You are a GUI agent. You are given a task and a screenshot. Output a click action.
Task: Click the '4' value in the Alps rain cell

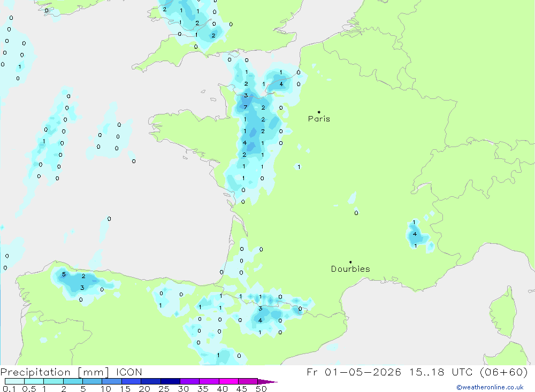(415, 234)
